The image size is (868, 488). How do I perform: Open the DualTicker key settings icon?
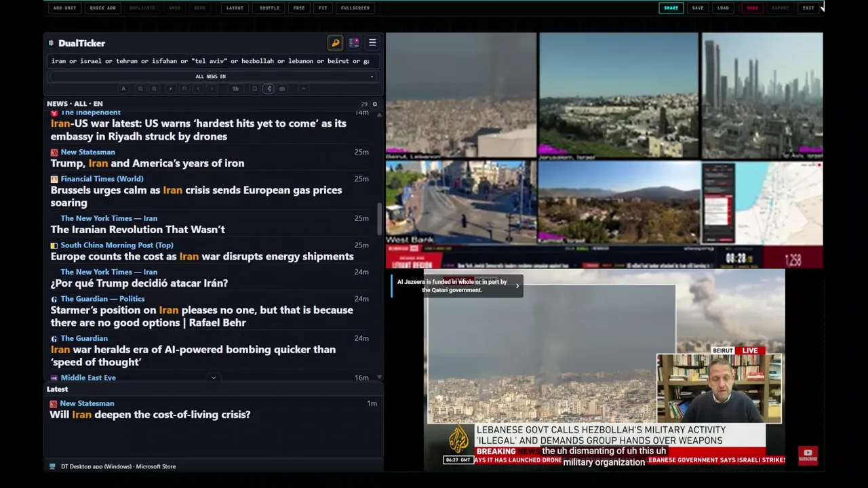click(335, 43)
